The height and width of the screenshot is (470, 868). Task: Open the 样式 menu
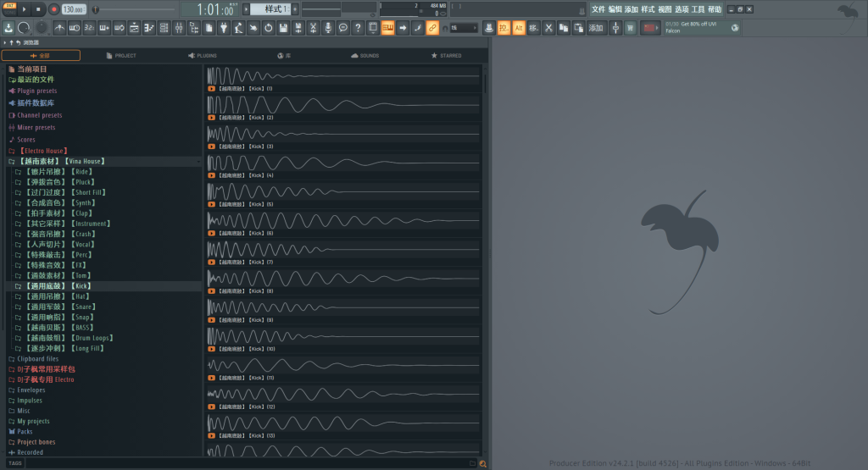[648, 9]
